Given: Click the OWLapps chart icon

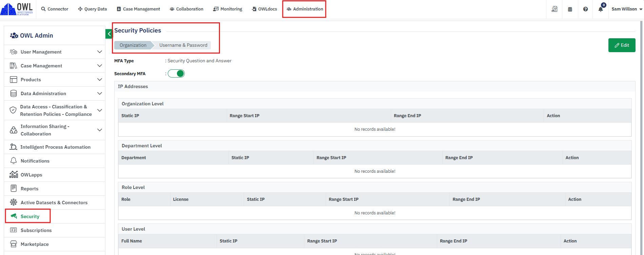Looking at the screenshot, I should [14, 174].
